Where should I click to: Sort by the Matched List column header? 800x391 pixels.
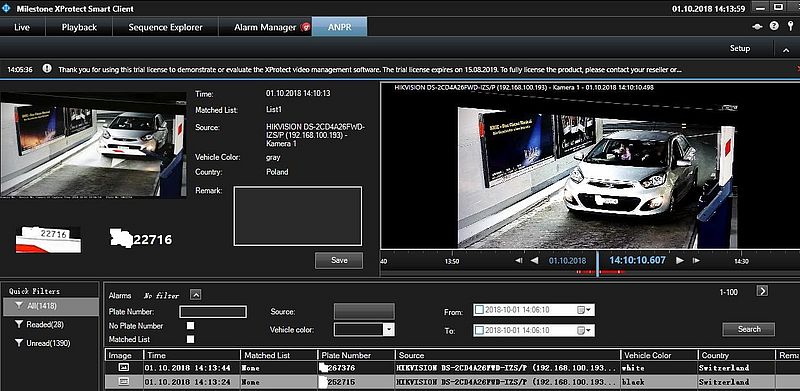pyautogui.click(x=279, y=355)
